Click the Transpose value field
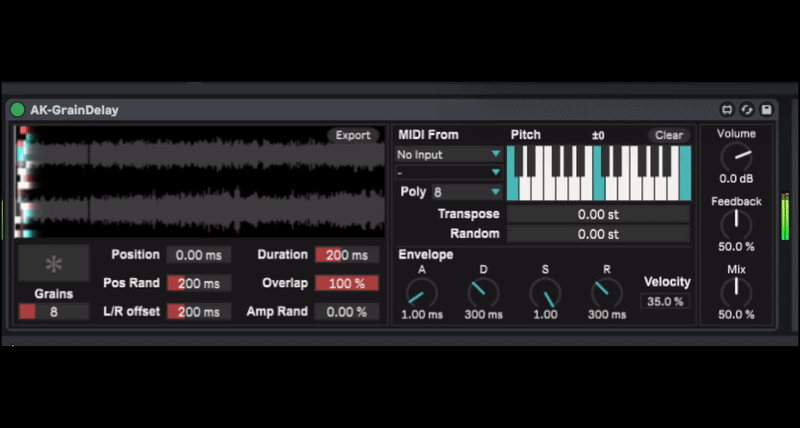Image resolution: width=800 pixels, height=428 pixels. (598, 214)
